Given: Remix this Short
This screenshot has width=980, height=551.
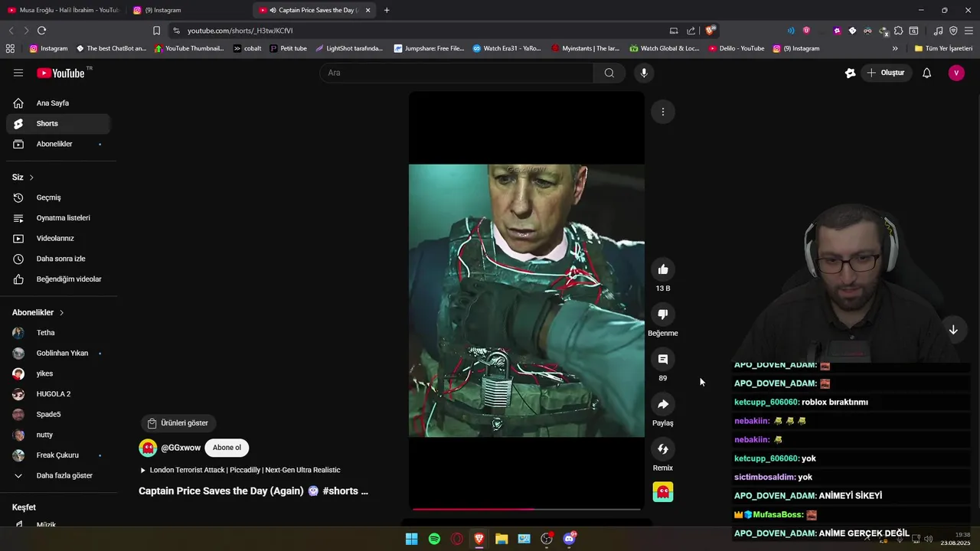Looking at the screenshot, I should coord(663,448).
